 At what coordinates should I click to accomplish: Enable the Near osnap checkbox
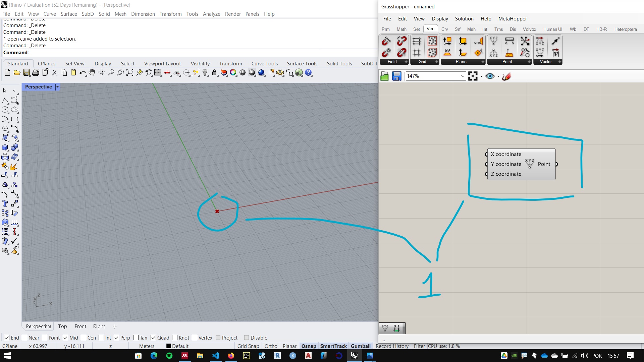(x=24, y=338)
